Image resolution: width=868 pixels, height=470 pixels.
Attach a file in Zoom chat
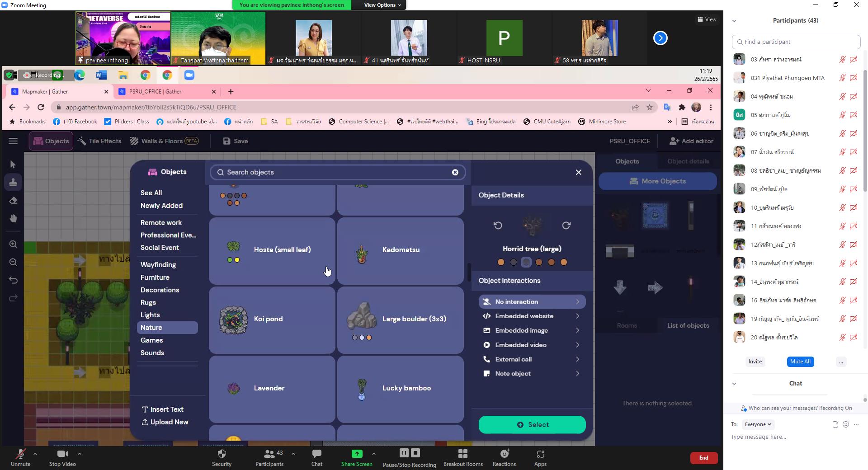(x=835, y=424)
